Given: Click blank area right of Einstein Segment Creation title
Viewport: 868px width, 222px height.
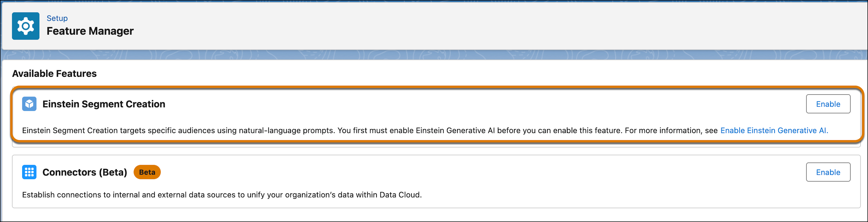Looking at the screenshot, I should [x=472, y=104].
